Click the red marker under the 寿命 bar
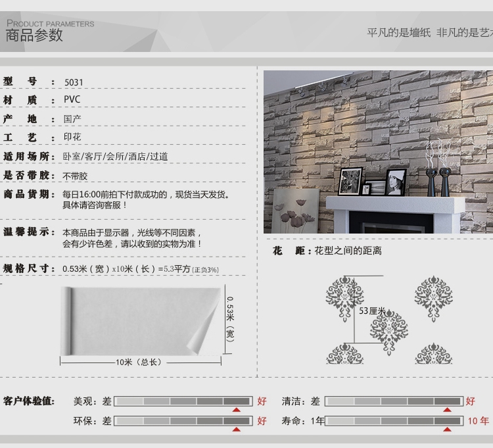Screen dimensions: 493x448 coord(447,429)
